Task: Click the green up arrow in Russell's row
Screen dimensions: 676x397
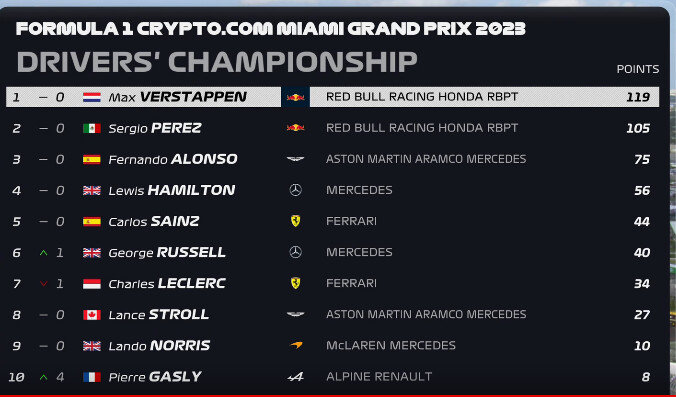Action: (x=44, y=253)
